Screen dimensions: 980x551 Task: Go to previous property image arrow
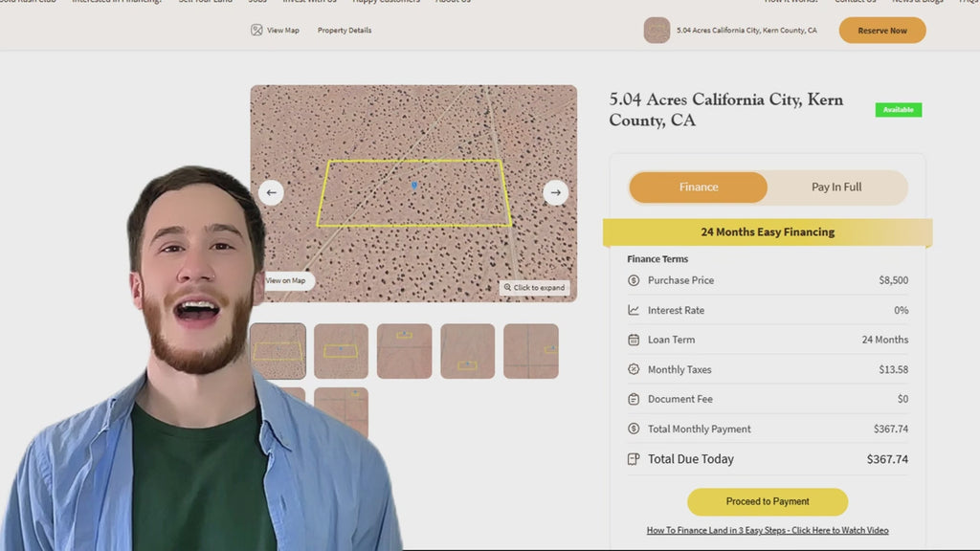point(271,192)
